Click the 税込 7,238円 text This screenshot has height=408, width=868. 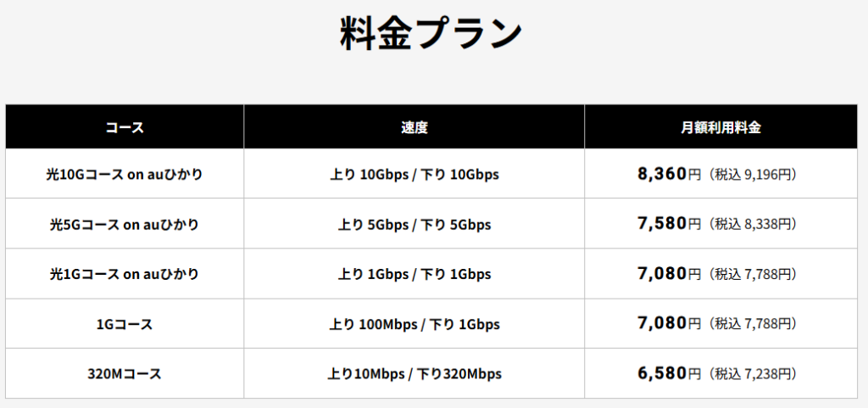753,374
